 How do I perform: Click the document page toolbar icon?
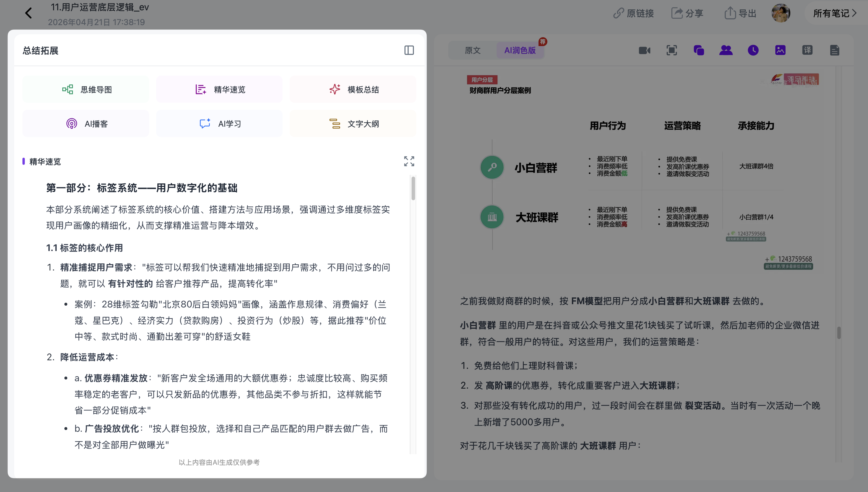[x=835, y=50]
